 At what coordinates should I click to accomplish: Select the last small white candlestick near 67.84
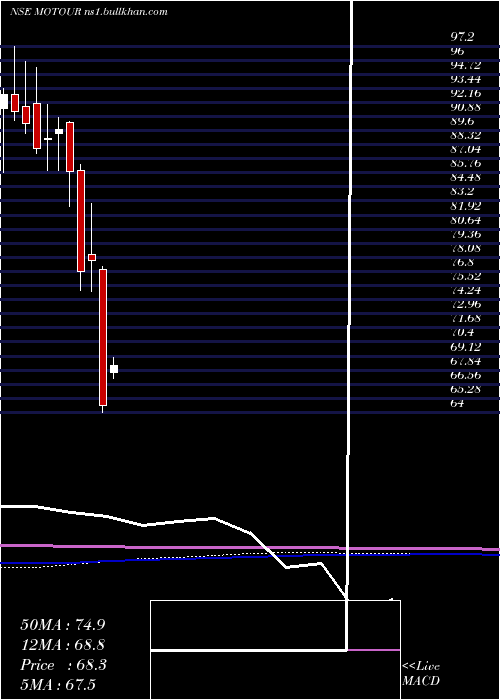pyautogui.click(x=114, y=369)
